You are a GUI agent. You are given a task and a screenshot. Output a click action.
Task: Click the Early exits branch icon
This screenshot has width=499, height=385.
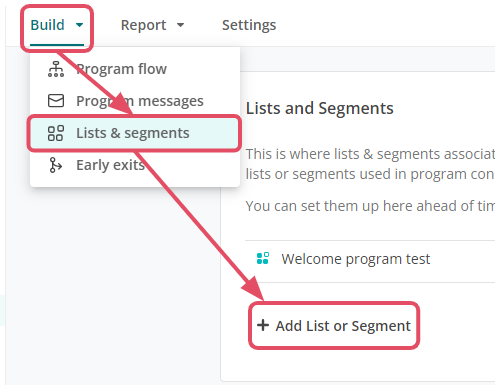pyautogui.click(x=55, y=165)
